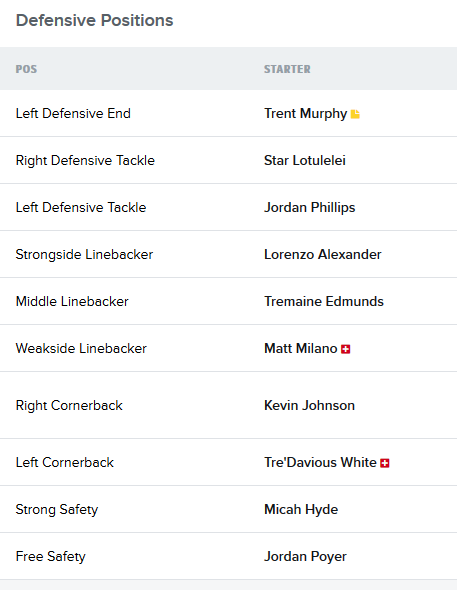Click the Left Defensive End row label
457x590 pixels.
(x=73, y=113)
